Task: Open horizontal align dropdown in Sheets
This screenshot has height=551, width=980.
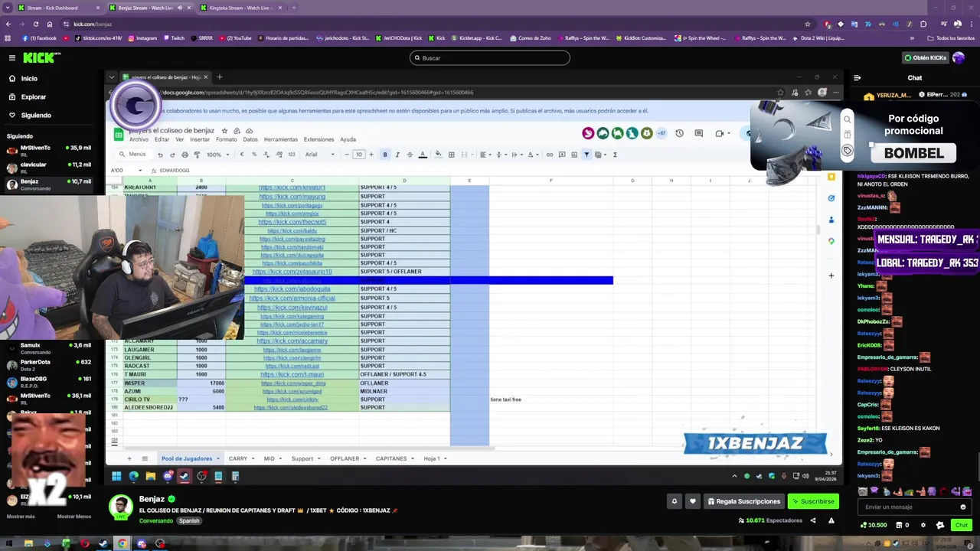Action: (x=485, y=155)
